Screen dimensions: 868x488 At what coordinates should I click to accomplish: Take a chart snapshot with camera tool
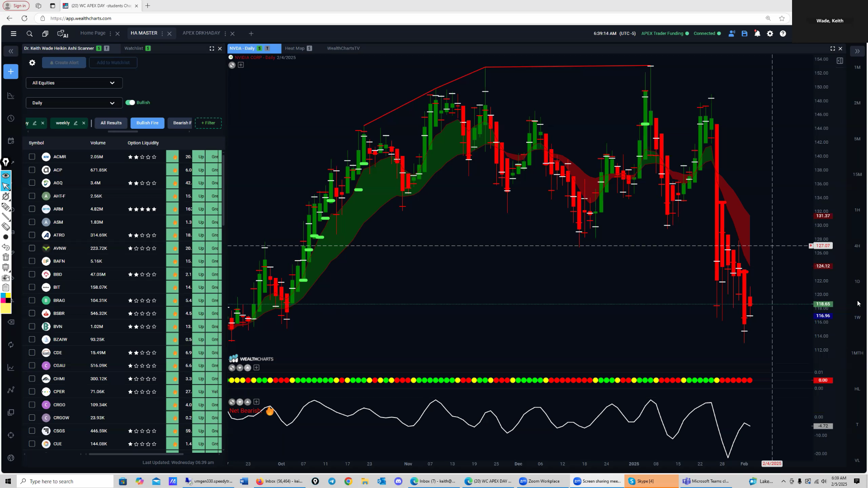[x=6, y=277]
